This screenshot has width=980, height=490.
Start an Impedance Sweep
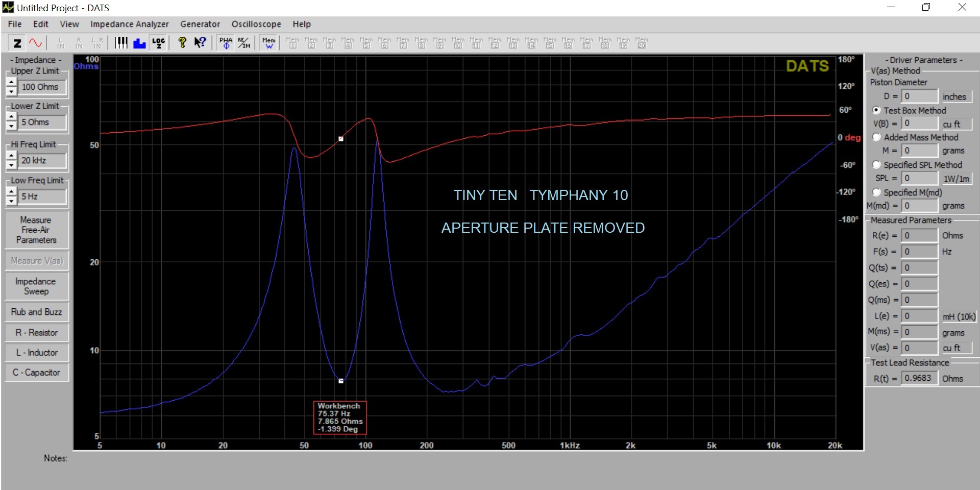pyautogui.click(x=36, y=286)
